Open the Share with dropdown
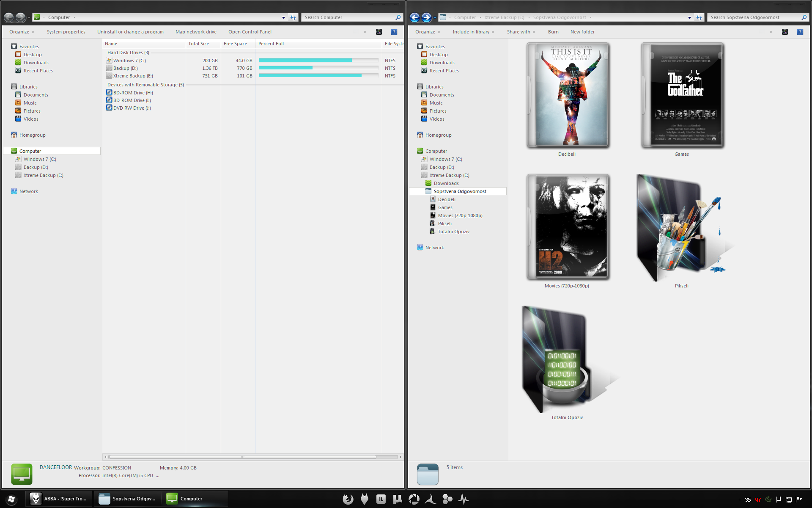This screenshot has width=812, height=508. 521,32
